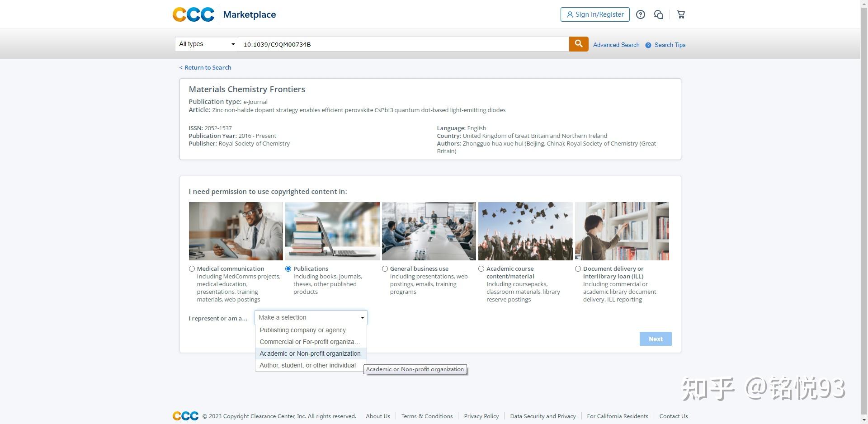Click the Royal Society of Chemistry publisher text
This screenshot has height=424, width=868.
254,143
